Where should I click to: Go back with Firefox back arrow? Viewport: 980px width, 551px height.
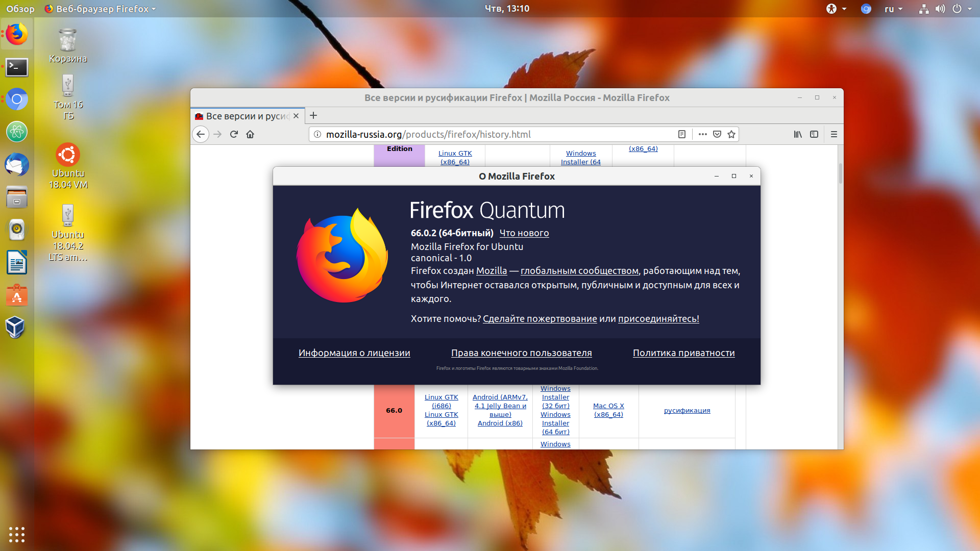pyautogui.click(x=201, y=134)
